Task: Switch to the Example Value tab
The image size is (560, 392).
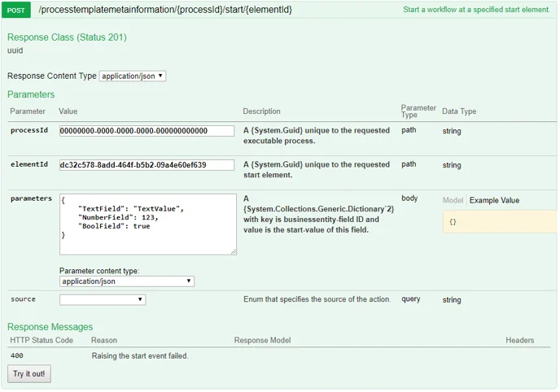Action: tap(494, 200)
